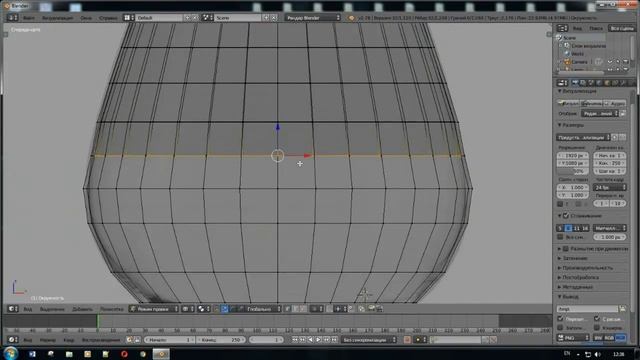Open the Вид menu in 3D view header
This screenshot has height=360, width=640.
(x=27, y=309)
